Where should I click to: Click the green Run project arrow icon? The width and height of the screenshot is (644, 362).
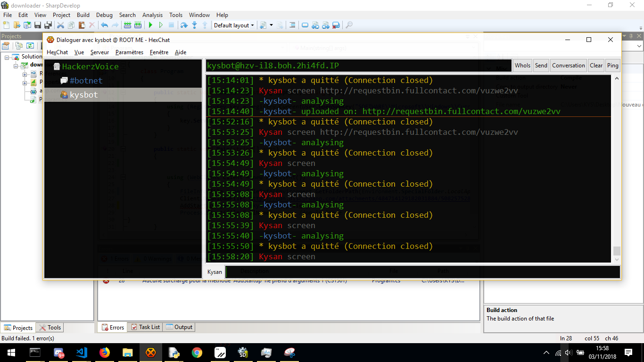click(x=150, y=25)
